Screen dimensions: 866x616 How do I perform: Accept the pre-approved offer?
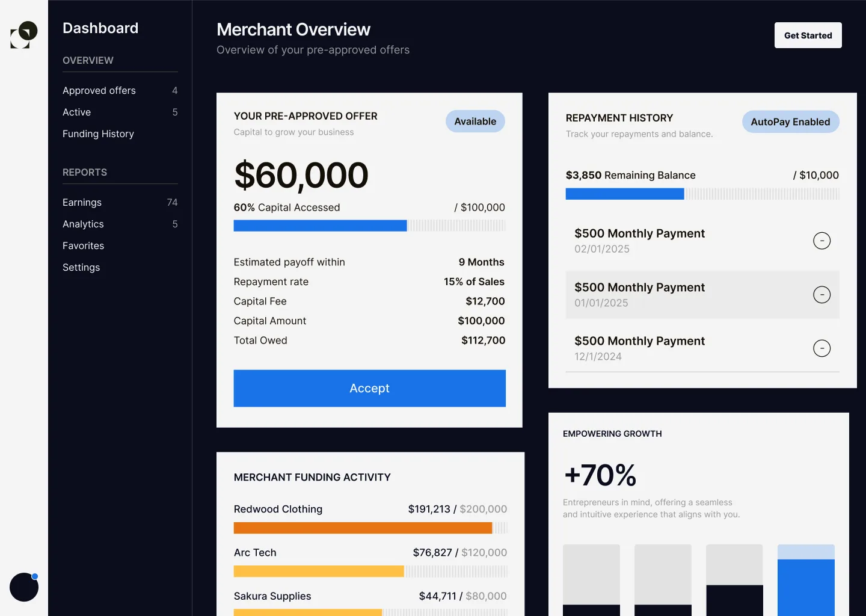click(369, 389)
